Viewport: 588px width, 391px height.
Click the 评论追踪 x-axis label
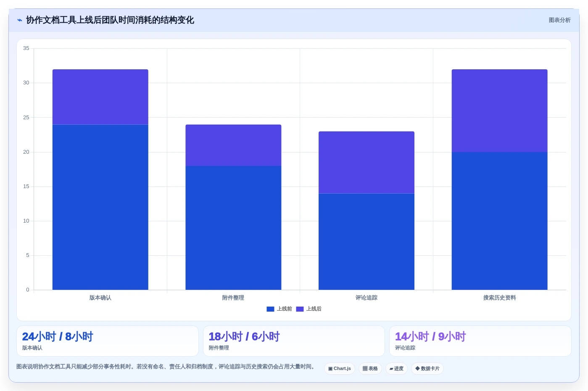click(x=367, y=298)
